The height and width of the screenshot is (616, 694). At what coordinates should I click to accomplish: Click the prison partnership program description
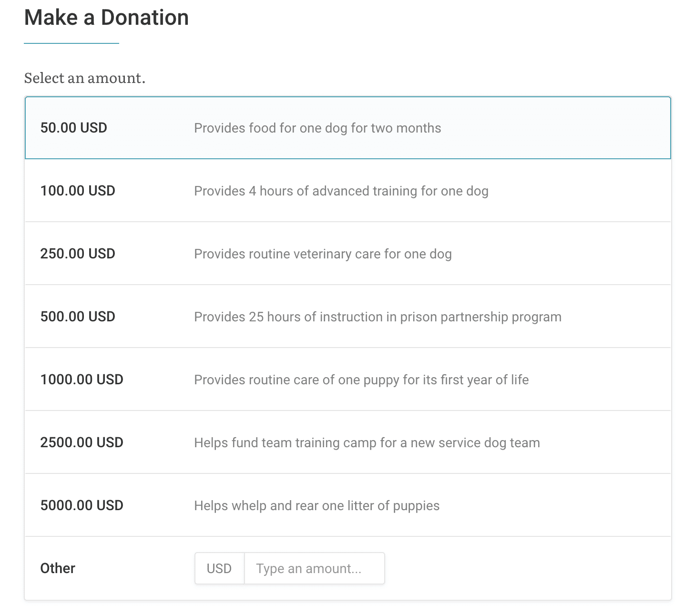[378, 317]
